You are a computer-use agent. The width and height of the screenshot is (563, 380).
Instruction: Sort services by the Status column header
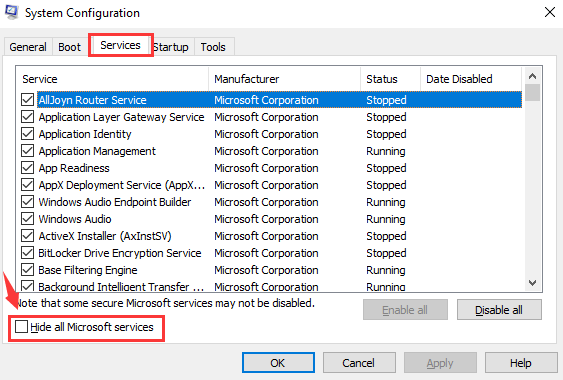point(390,79)
